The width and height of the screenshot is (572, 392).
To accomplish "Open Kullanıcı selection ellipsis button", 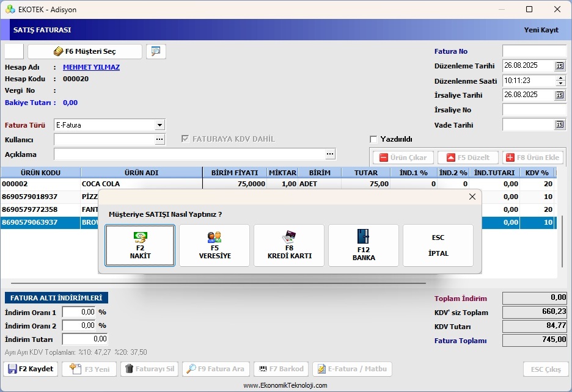I will [x=159, y=139].
